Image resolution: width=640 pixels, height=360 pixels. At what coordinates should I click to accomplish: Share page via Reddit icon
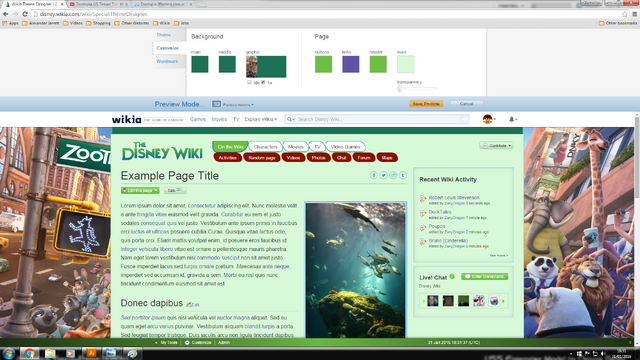click(393, 175)
